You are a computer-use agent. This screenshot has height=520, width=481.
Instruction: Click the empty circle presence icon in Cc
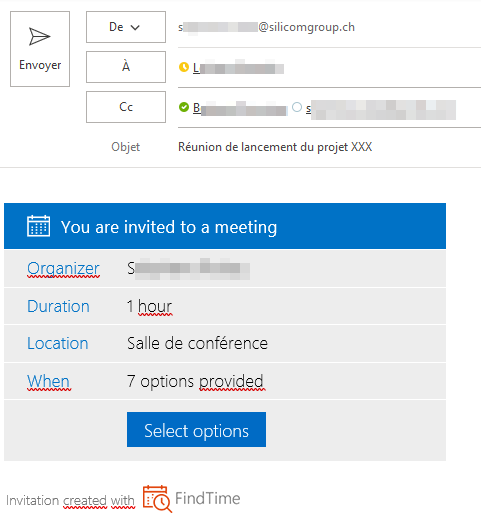(x=297, y=107)
